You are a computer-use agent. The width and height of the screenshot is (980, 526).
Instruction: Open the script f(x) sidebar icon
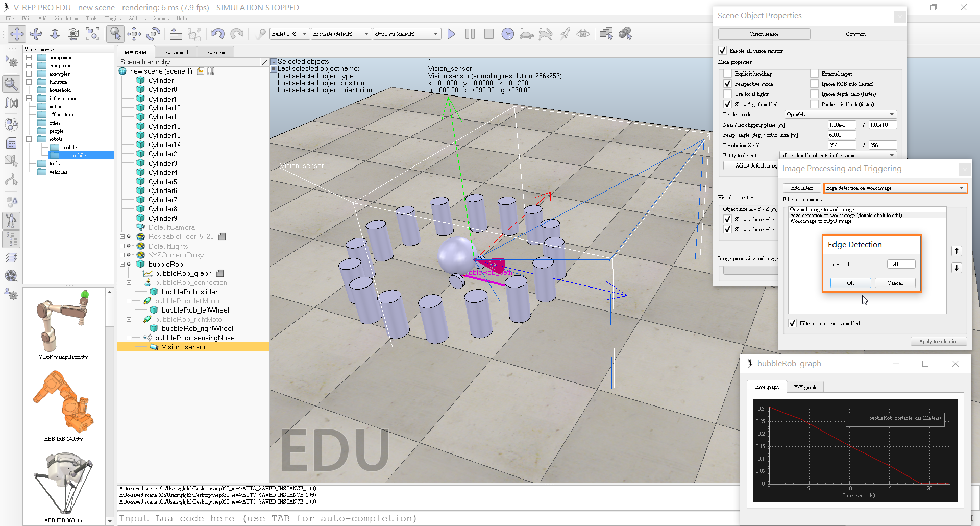coord(11,103)
